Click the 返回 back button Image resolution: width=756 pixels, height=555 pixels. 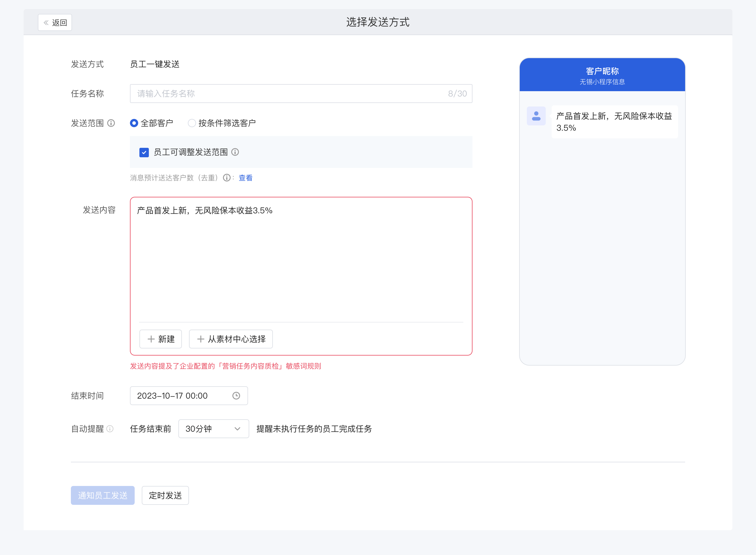[55, 22]
